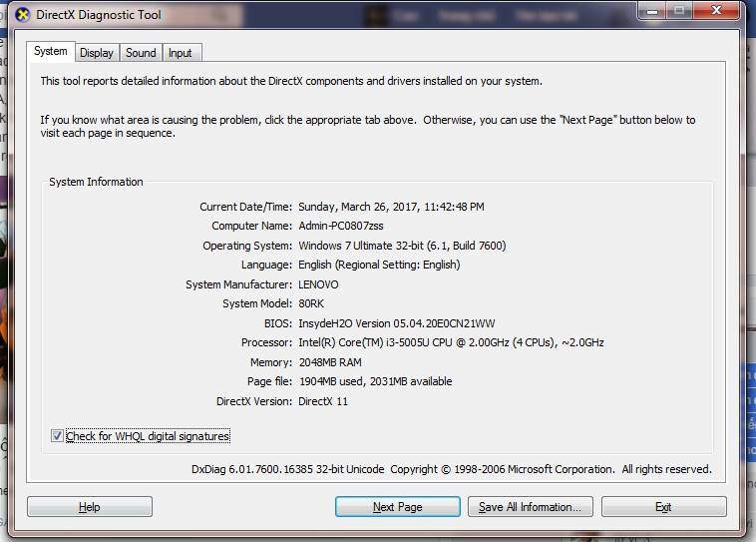This screenshot has height=542, width=756.
Task: Click English (Regional Setting: English) value
Action: click(x=379, y=265)
